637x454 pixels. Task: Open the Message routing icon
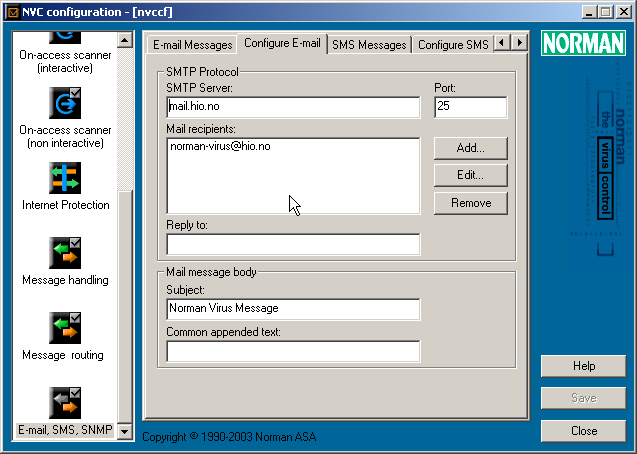coord(65,328)
